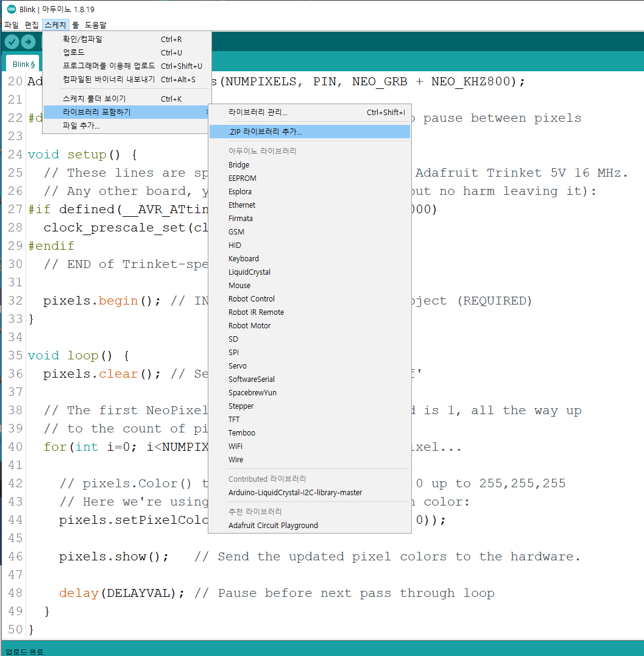Include the TFT library
644x656 pixels.
pos(310,419)
